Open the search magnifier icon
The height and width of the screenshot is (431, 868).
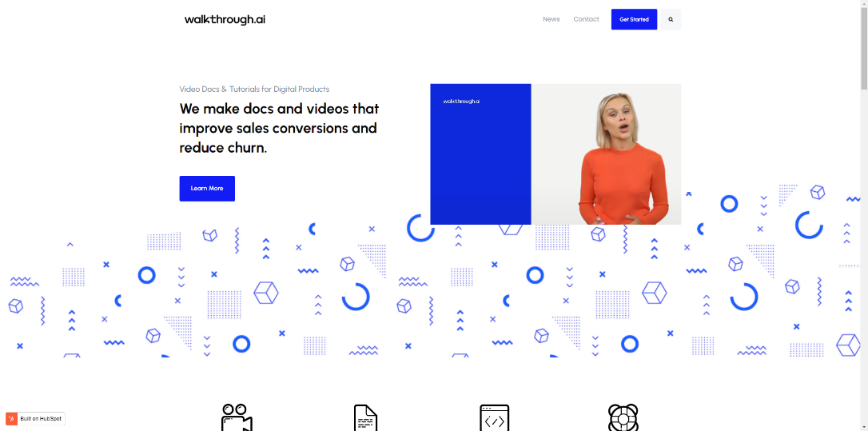point(671,19)
